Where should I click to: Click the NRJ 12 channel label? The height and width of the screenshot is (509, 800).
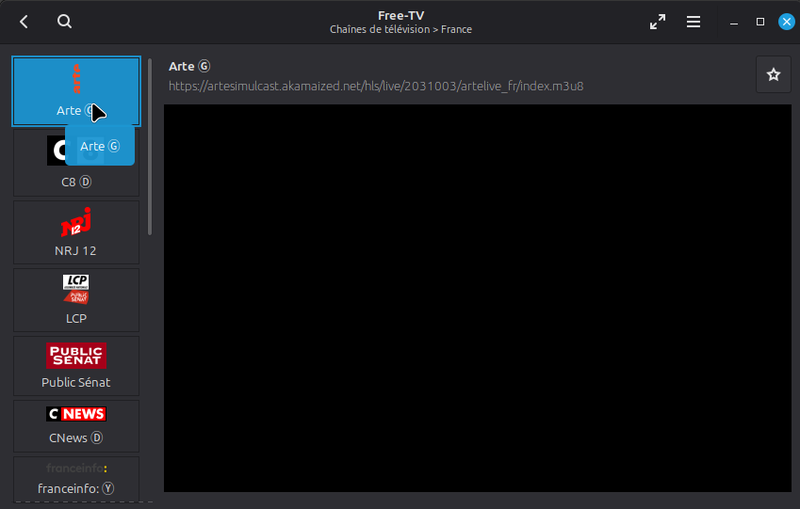coord(76,250)
